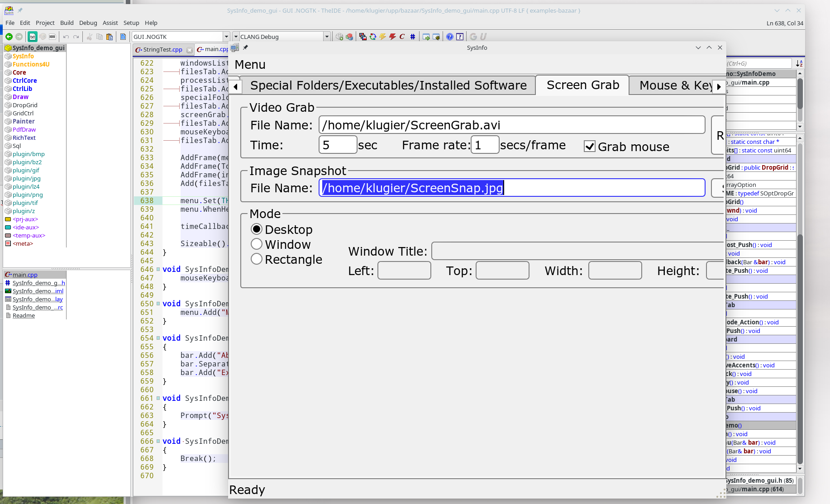This screenshot has height=504, width=830.
Task: Select the Rectangle mode radio button
Action: (x=257, y=259)
